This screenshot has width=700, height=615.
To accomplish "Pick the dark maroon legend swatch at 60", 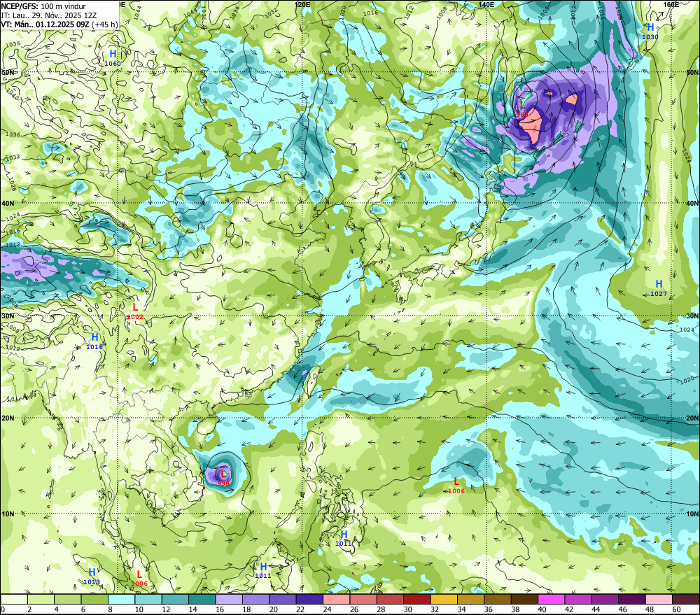I will [686, 600].
